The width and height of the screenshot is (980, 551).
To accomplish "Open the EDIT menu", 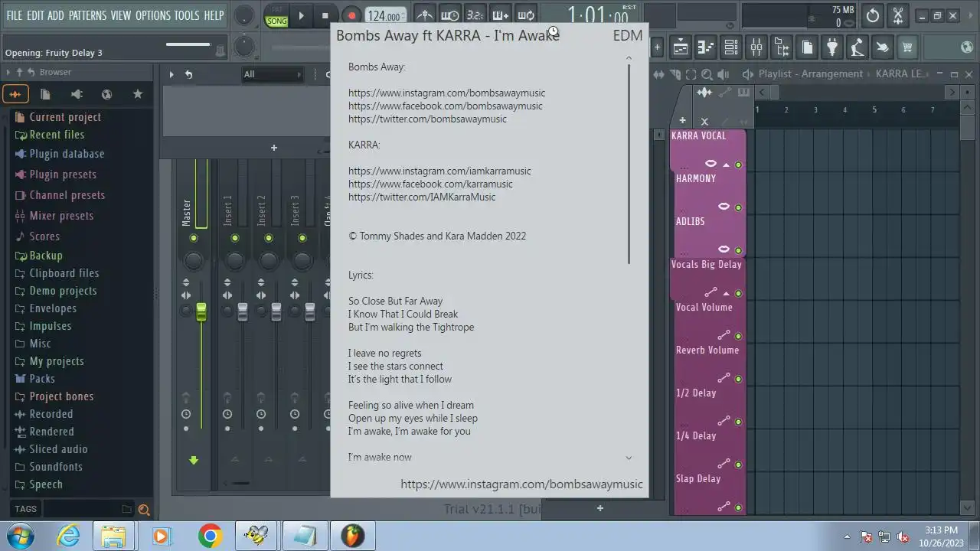I will (x=35, y=15).
